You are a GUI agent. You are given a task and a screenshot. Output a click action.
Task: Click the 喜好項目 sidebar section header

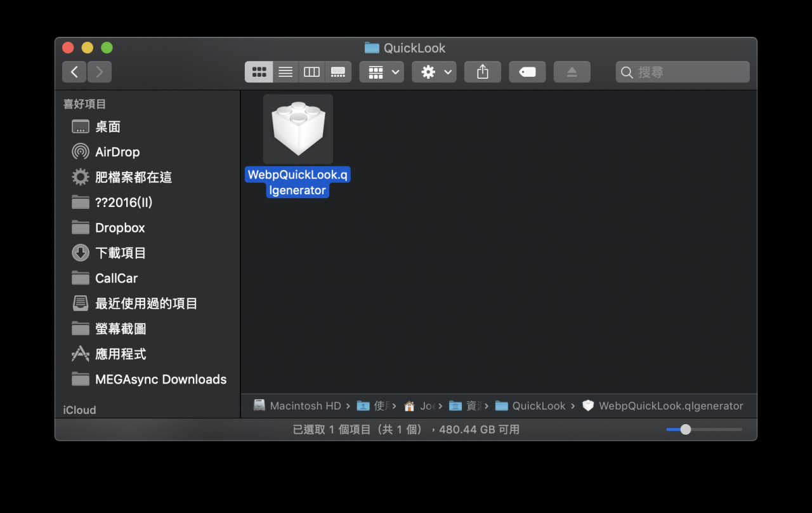click(85, 104)
